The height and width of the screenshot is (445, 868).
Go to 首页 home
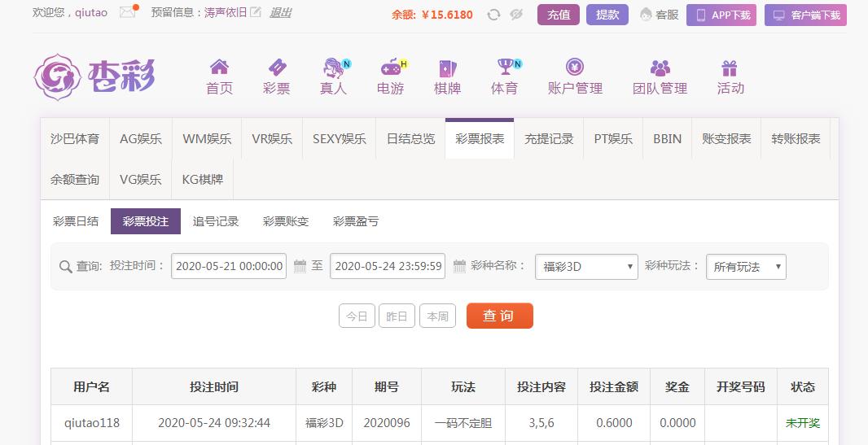[x=219, y=76]
